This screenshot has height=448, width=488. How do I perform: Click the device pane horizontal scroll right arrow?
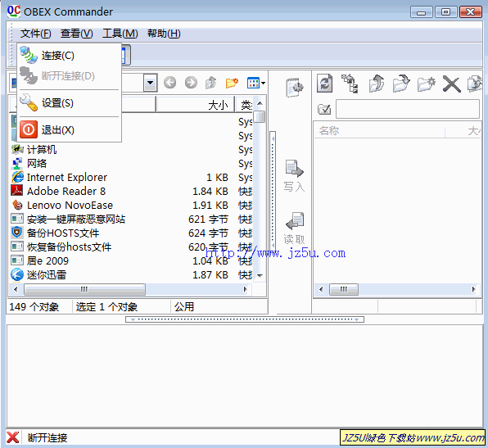[473, 290]
